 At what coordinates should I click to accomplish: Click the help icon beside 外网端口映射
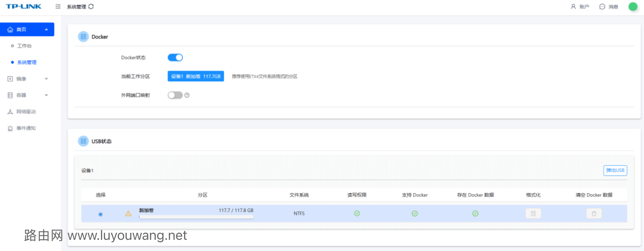pos(187,95)
